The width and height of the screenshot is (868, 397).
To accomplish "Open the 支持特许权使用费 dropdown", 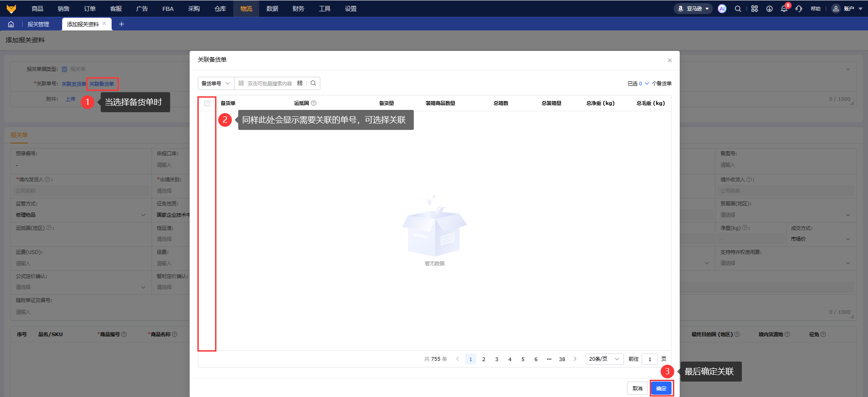I will point(785,263).
